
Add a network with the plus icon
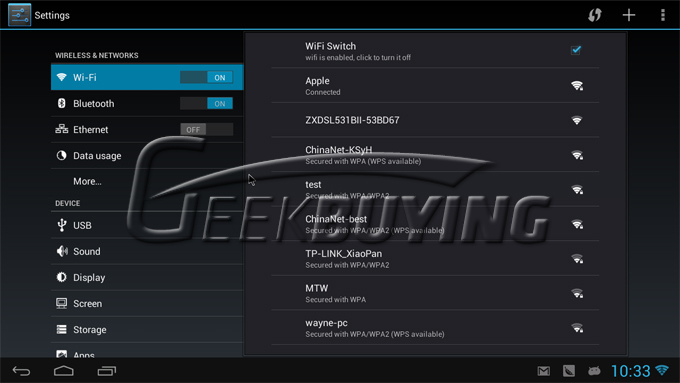point(629,15)
